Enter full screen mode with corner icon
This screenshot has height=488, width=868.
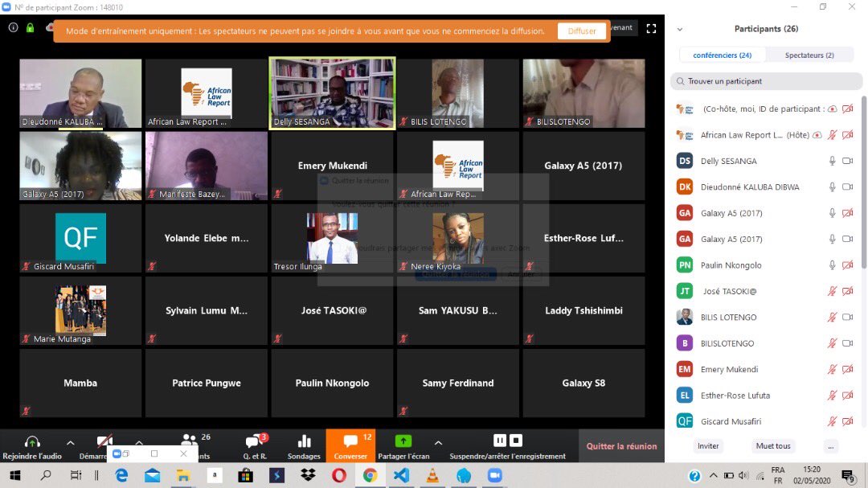click(x=652, y=28)
